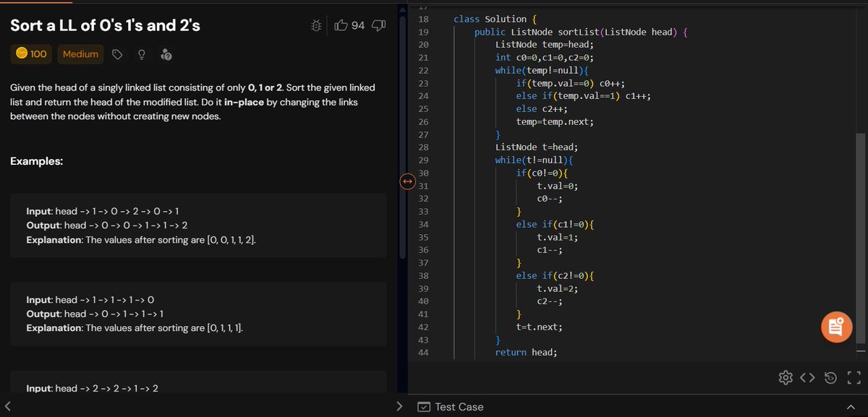This screenshot has height=417, width=868.
Task: Click the 100 coins reward badge
Action: click(x=30, y=53)
